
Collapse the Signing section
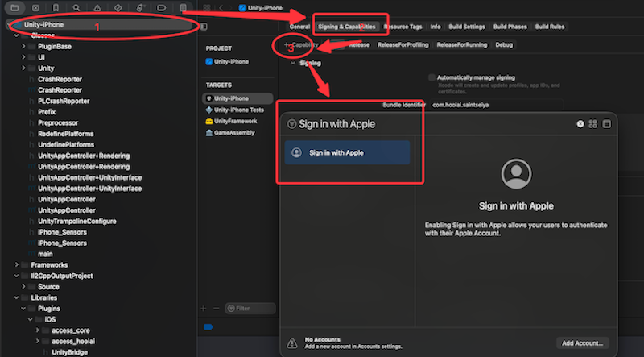[293, 62]
